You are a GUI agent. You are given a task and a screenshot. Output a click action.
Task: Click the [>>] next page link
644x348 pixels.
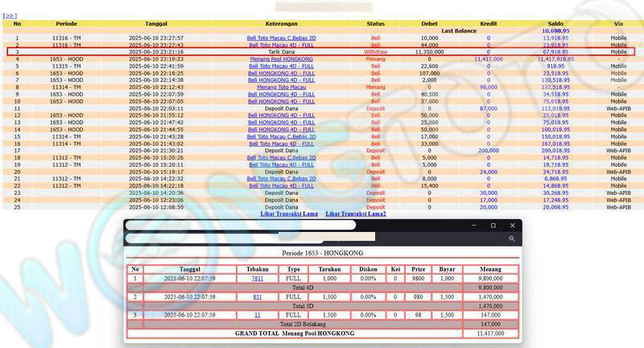(10, 15)
